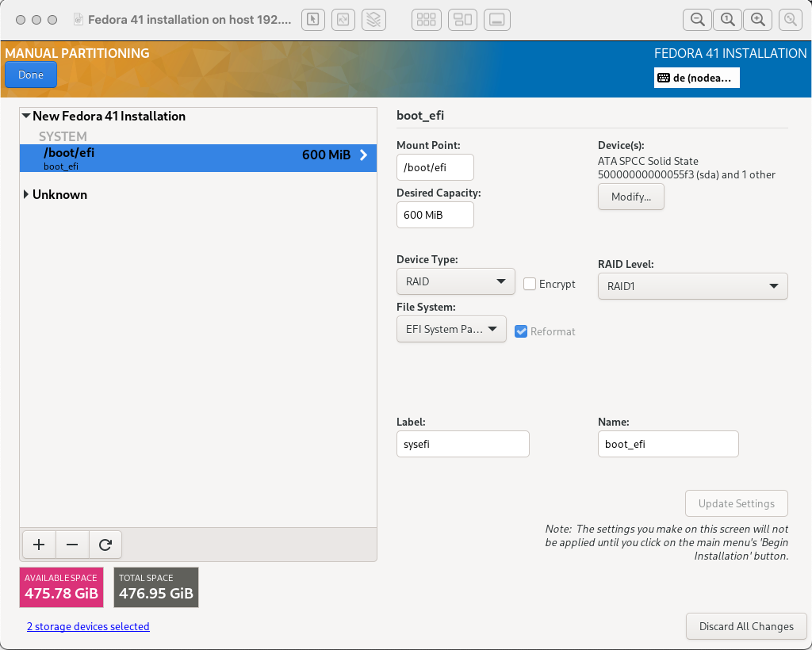Click Discard All Changes
Image resolution: width=812 pixels, height=650 pixels.
pyautogui.click(x=746, y=626)
